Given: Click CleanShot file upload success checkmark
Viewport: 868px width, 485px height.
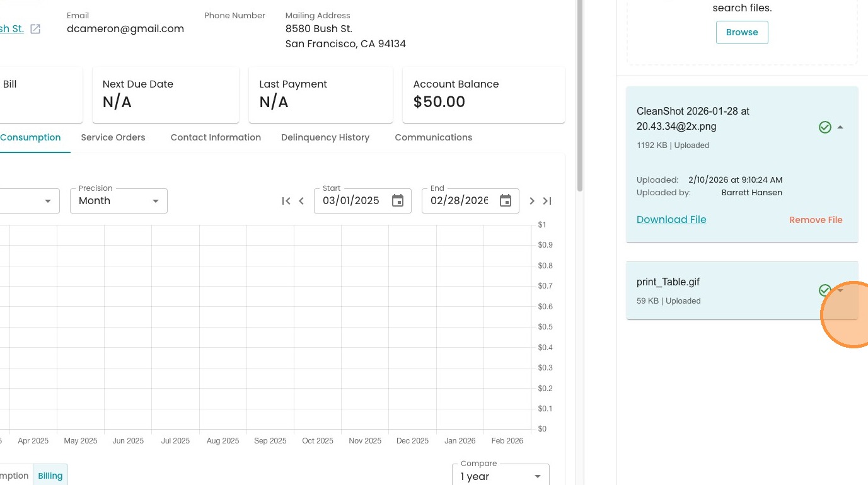Looking at the screenshot, I should [x=825, y=127].
